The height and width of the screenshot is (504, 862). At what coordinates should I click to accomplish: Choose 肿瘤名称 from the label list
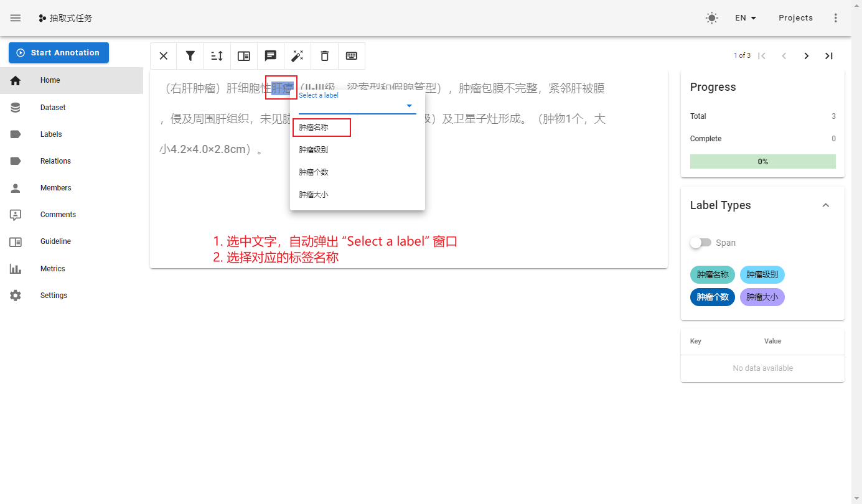[x=357, y=128]
